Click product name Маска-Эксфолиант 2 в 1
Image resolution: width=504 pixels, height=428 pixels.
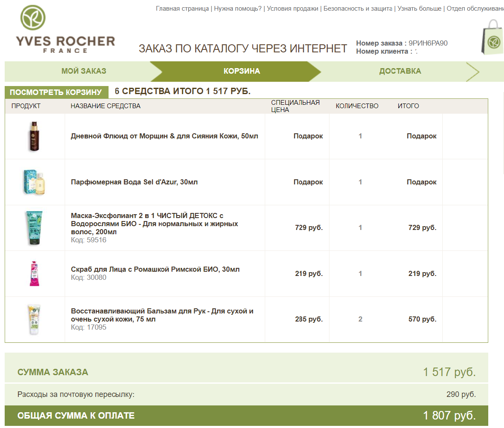coord(154,224)
